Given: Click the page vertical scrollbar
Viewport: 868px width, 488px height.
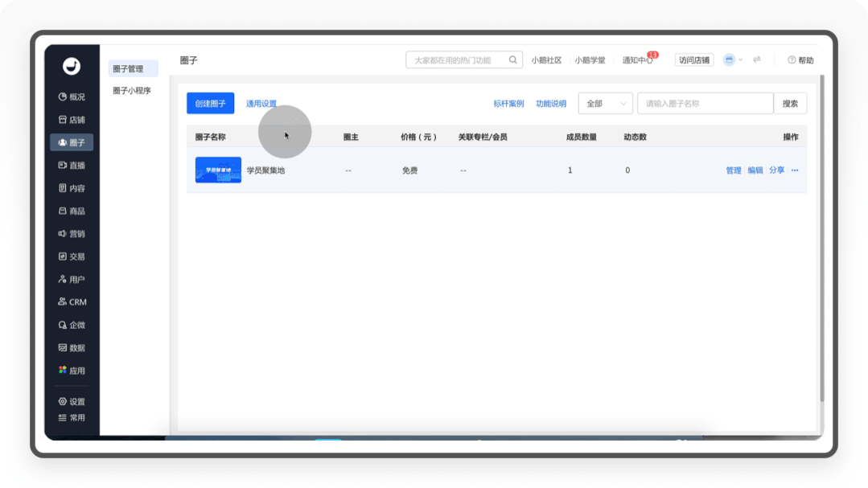Looking at the screenshot, I should click(822, 238).
